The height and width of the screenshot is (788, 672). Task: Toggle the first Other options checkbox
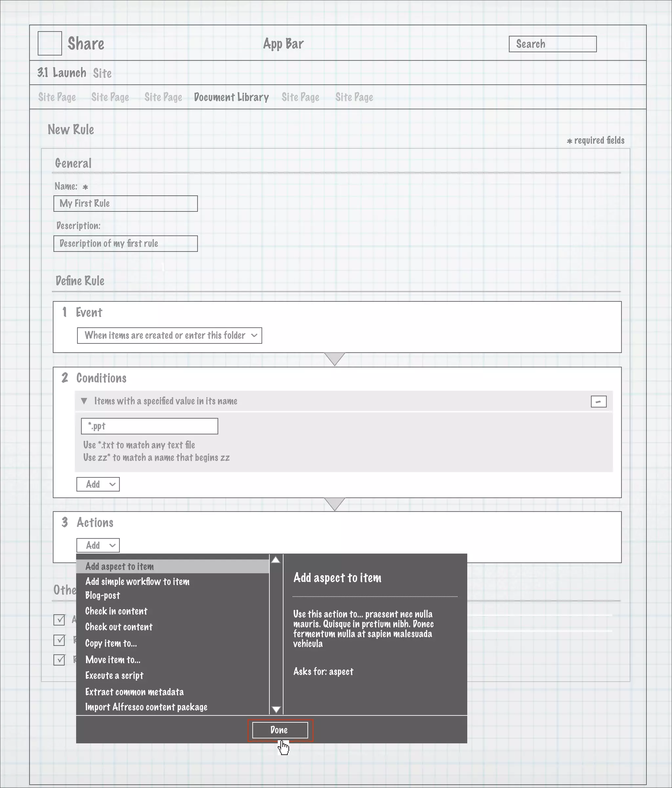click(59, 620)
